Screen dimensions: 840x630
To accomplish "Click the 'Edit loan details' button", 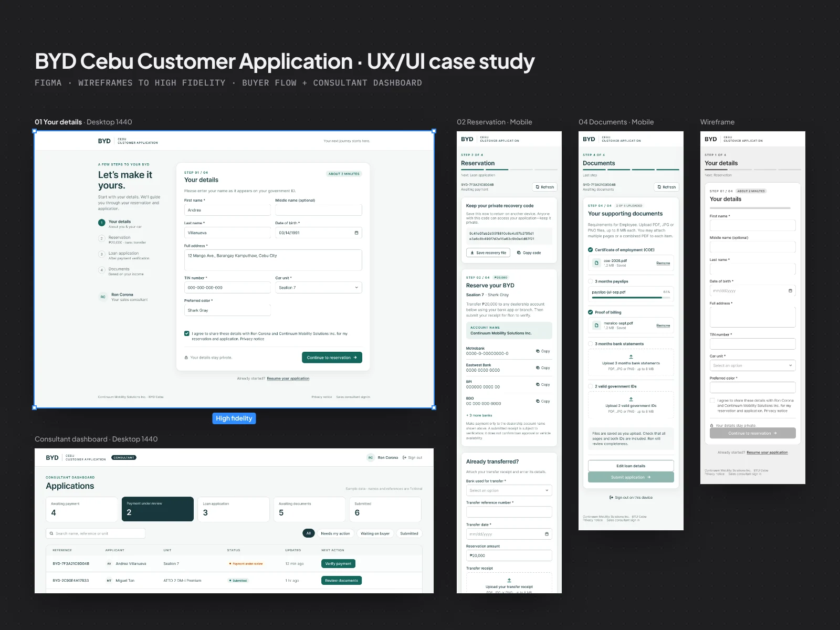I will pos(631,466).
